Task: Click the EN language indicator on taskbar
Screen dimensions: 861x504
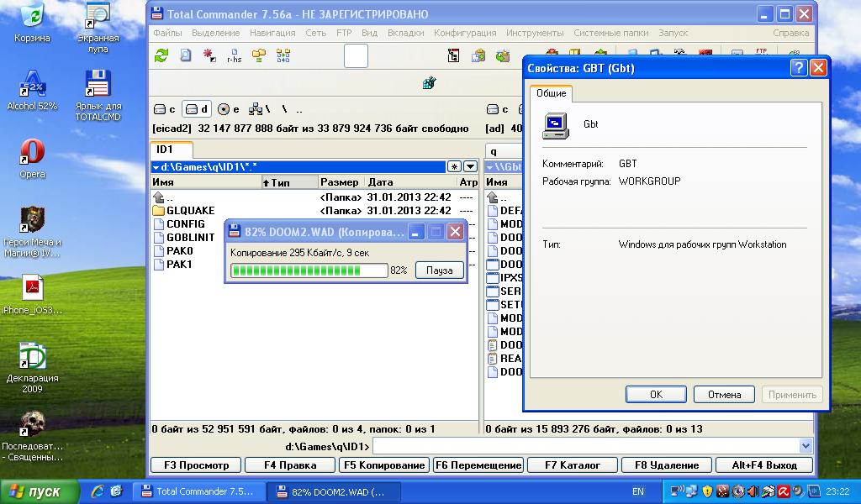Action: [638, 491]
